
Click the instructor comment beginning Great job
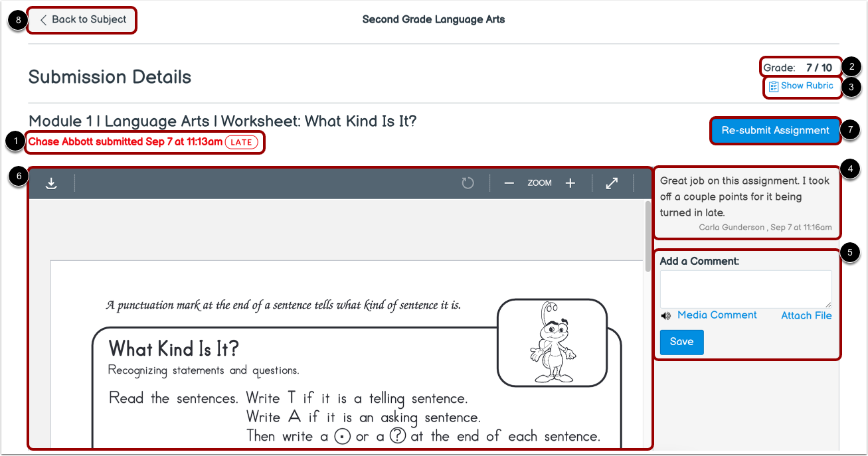click(745, 196)
